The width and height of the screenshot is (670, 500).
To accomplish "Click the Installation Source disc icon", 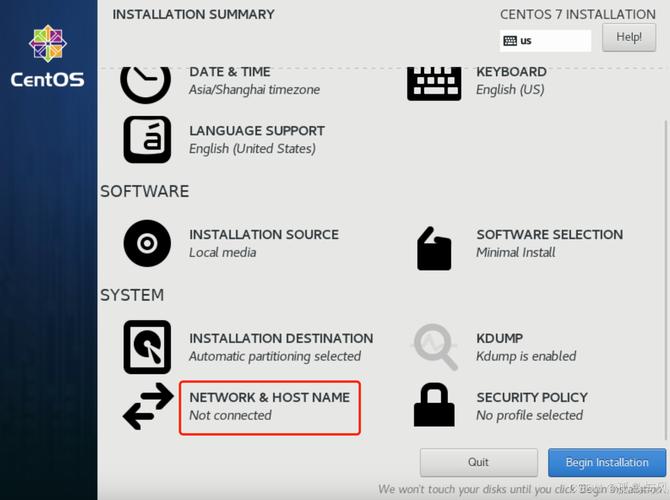I will pyautogui.click(x=147, y=243).
